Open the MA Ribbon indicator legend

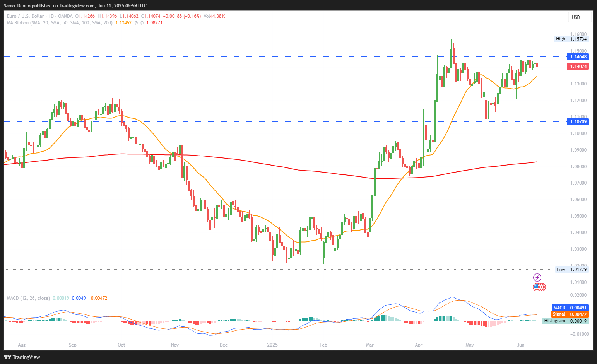pos(60,23)
